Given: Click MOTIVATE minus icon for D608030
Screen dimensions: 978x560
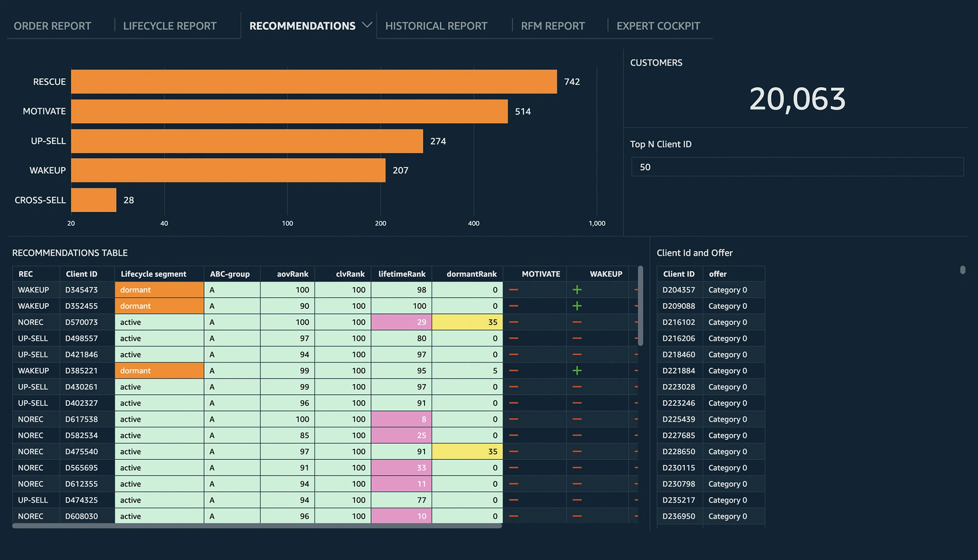Looking at the screenshot, I should click(513, 516).
